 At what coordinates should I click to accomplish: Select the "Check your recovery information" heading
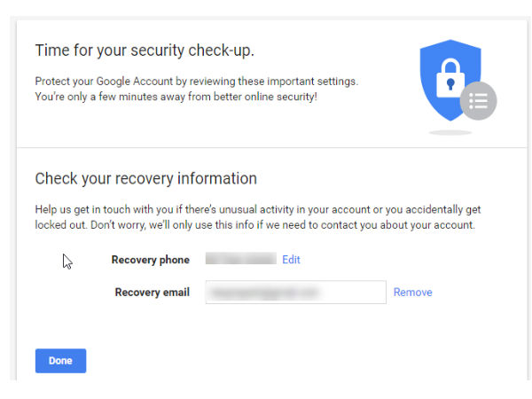[x=145, y=178]
